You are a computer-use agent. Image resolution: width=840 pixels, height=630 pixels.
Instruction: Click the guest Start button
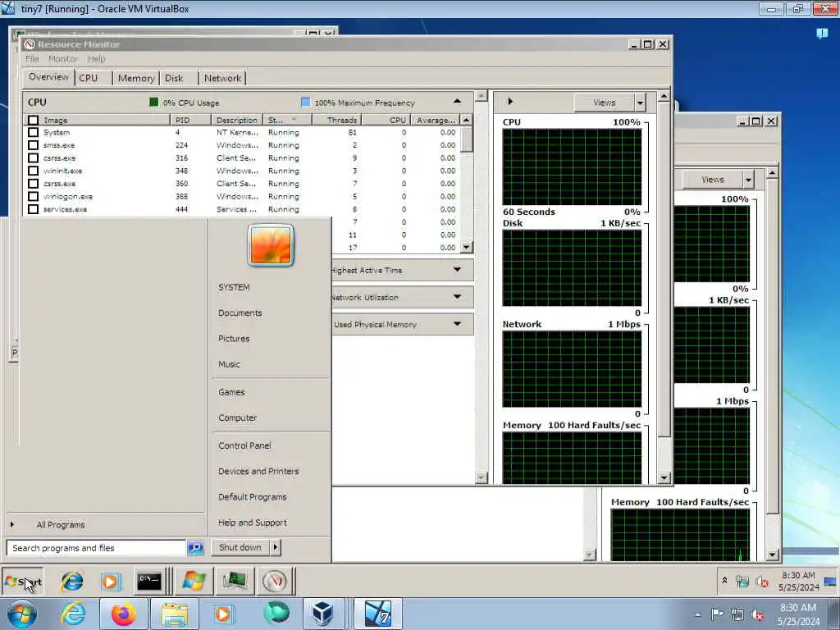22,582
